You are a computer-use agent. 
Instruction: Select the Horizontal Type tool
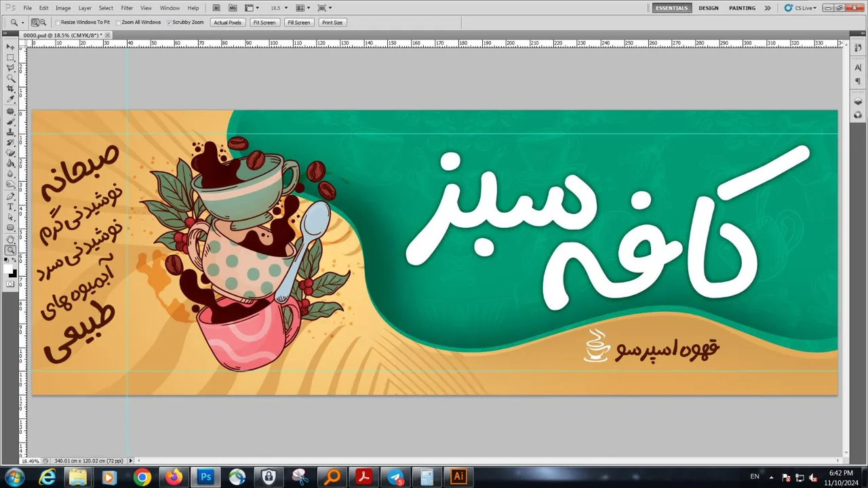click(10, 207)
